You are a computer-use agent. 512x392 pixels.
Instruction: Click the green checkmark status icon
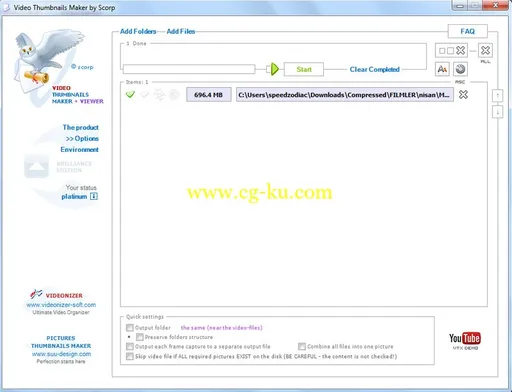pos(130,95)
